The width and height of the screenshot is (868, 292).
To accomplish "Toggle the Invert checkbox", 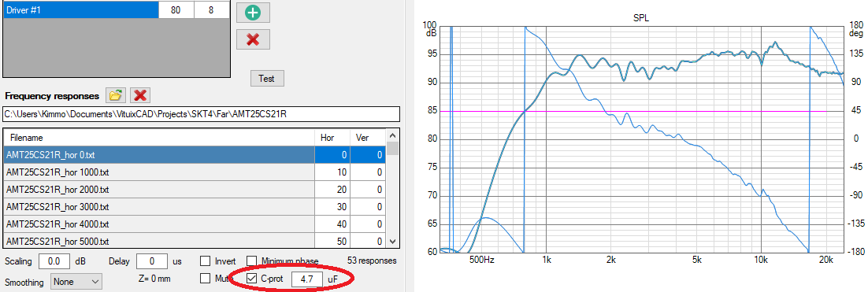I will [x=206, y=261].
